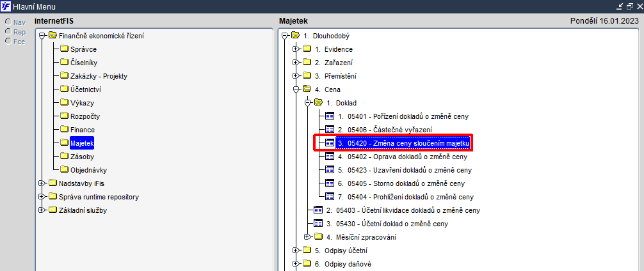Open 05430 - Účetní doklad o změně ceny

coord(387,224)
